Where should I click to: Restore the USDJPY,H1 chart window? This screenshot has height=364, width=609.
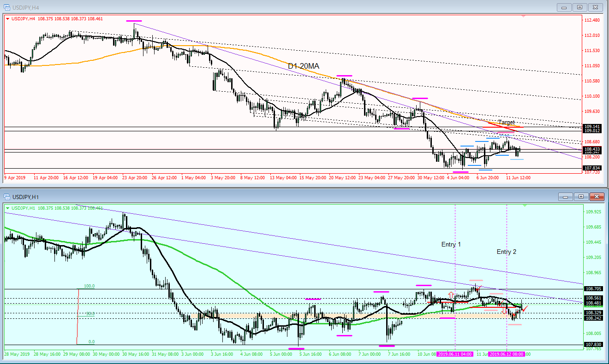click(x=581, y=197)
